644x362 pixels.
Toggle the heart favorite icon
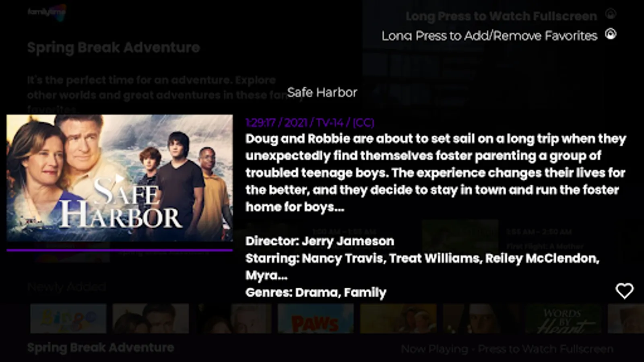pyautogui.click(x=624, y=291)
